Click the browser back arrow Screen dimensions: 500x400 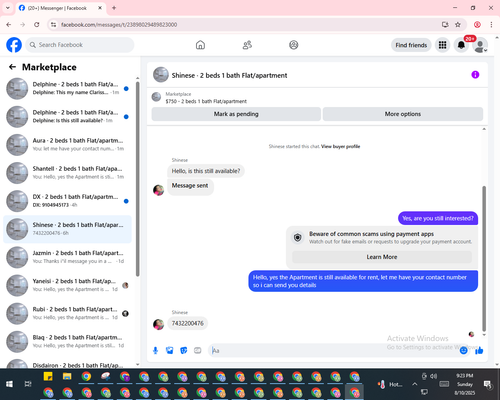coord(9,25)
